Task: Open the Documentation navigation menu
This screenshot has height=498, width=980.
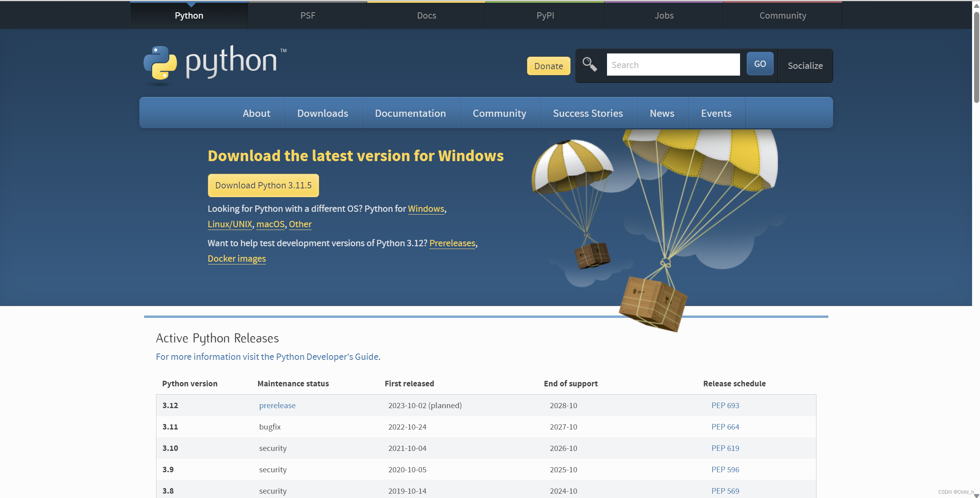Action: point(410,113)
